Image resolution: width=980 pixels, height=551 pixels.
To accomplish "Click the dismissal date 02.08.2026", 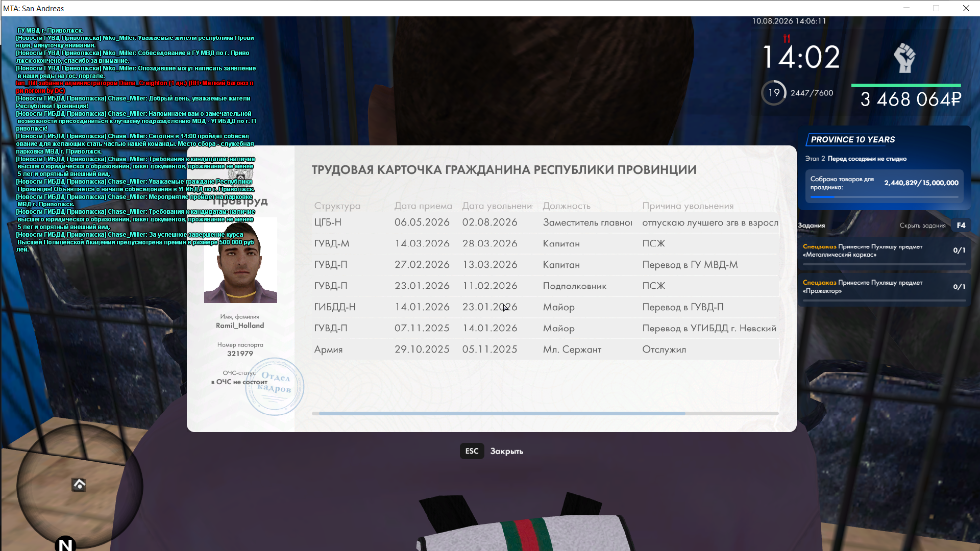I will (x=490, y=222).
